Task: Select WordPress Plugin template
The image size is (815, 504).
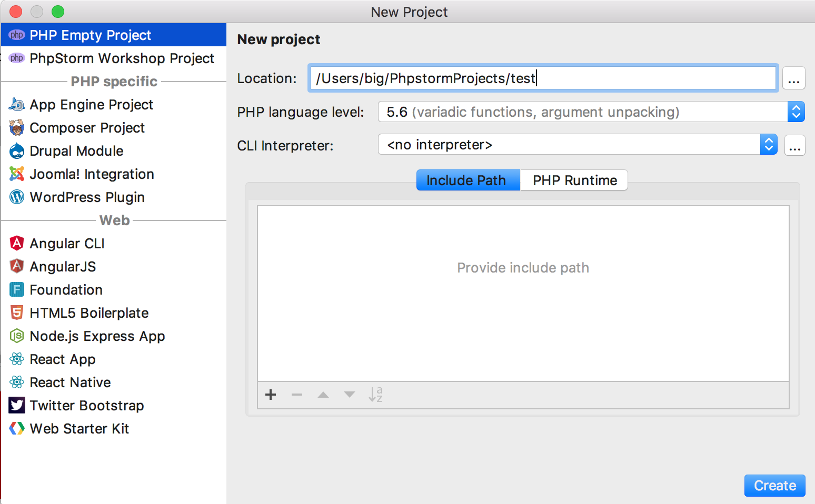Action: tap(114, 197)
